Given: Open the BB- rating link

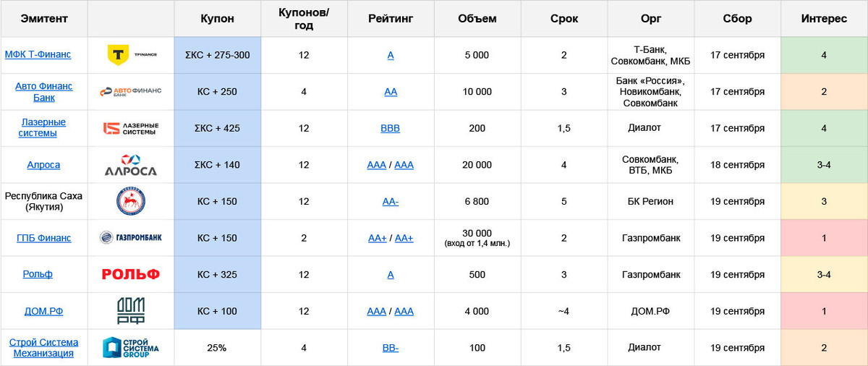Looking at the screenshot, I should point(390,348).
